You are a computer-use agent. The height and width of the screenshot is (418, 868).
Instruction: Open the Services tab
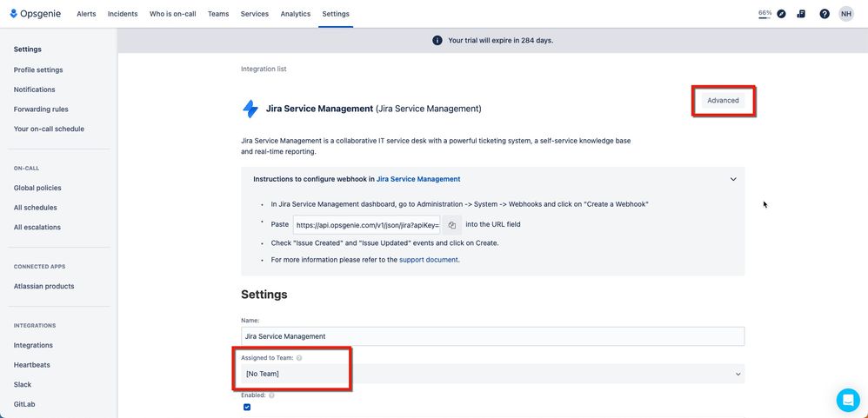point(255,14)
